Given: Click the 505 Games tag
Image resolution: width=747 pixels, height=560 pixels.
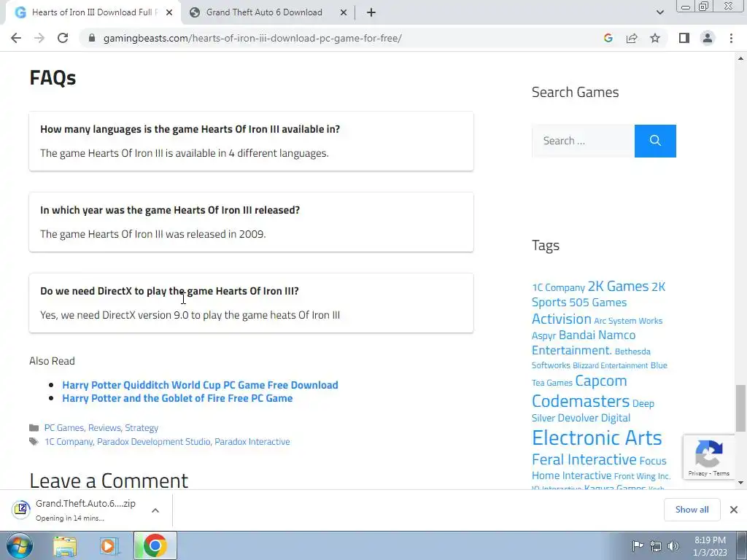Looking at the screenshot, I should point(598,303).
